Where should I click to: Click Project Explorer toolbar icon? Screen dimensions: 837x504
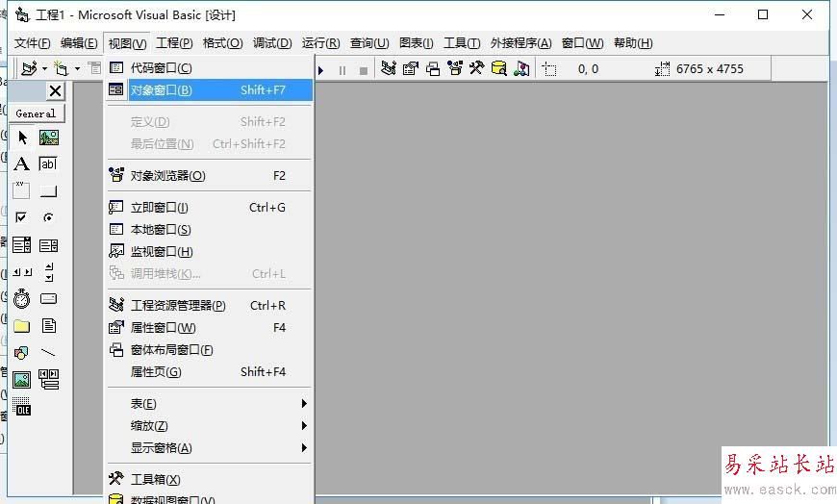[x=388, y=68]
